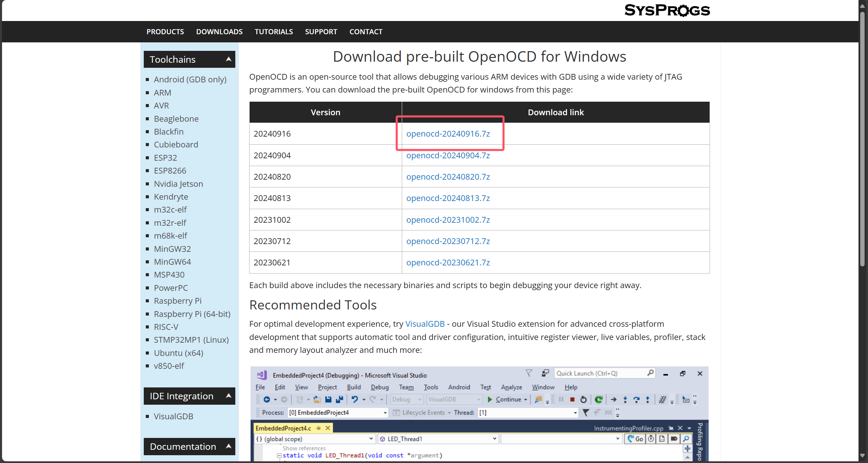The height and width of the screenshot is (463, 868).
Task: Open the STMP32MP1 (Linux) toolchain link
Action: coord(191,340)
